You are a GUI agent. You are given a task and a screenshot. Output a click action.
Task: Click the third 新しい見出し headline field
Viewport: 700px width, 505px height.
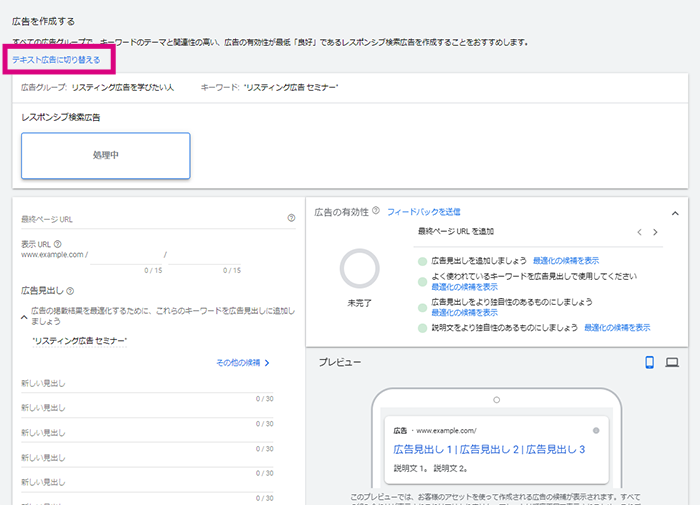coord(147,433)
